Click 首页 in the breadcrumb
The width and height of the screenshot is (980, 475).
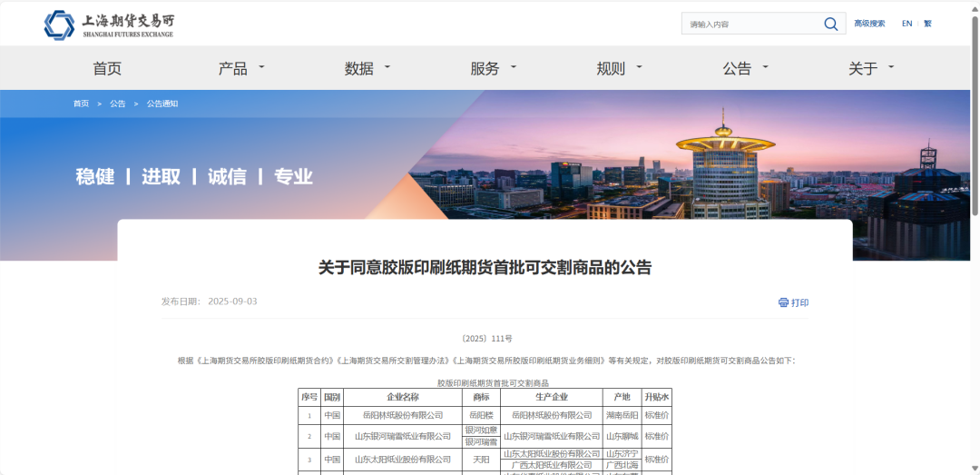[x=82, y=104]
